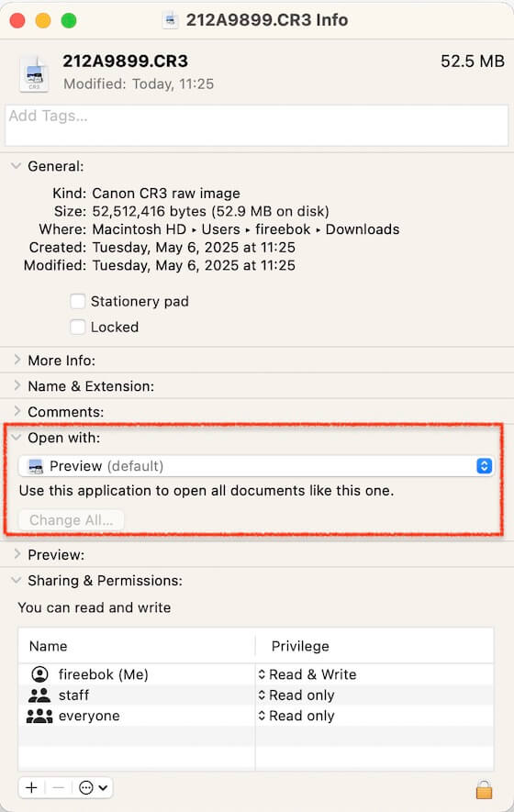Collapse the Open with section
The image size is (514, 812).
pos(17,438)
